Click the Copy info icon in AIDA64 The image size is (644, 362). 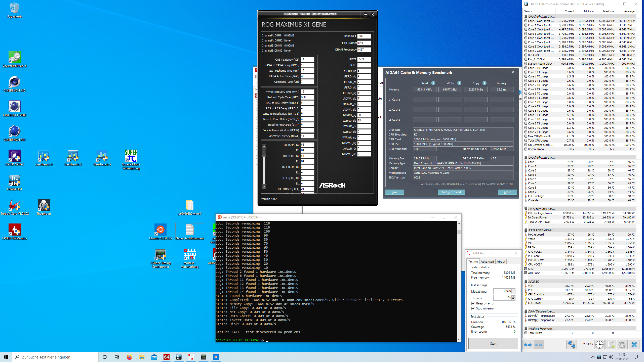pyautogui.click(x=485, y=83)
